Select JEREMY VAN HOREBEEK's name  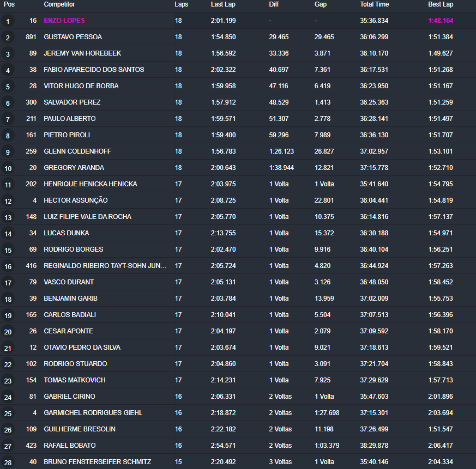pyautogui.click(x=82, y=53)
